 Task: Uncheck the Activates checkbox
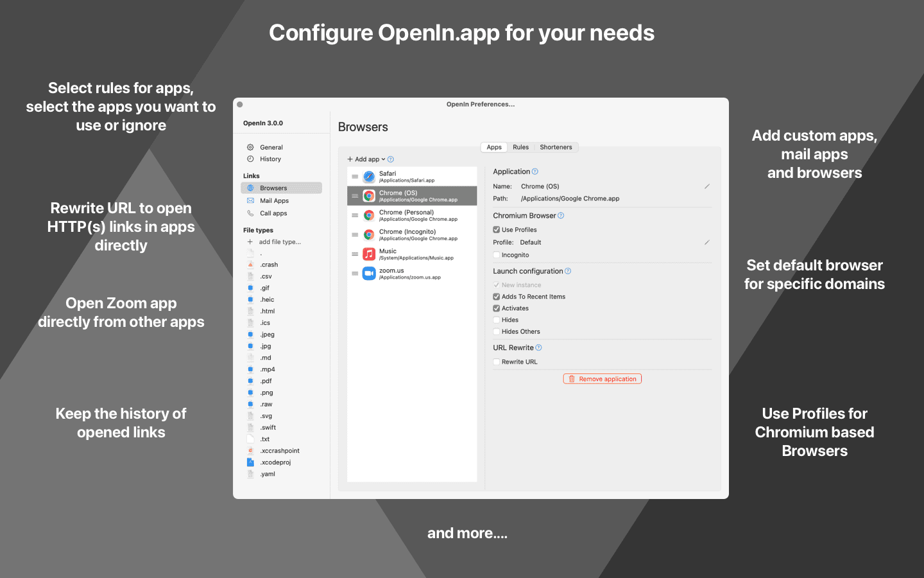coord(496,308)
